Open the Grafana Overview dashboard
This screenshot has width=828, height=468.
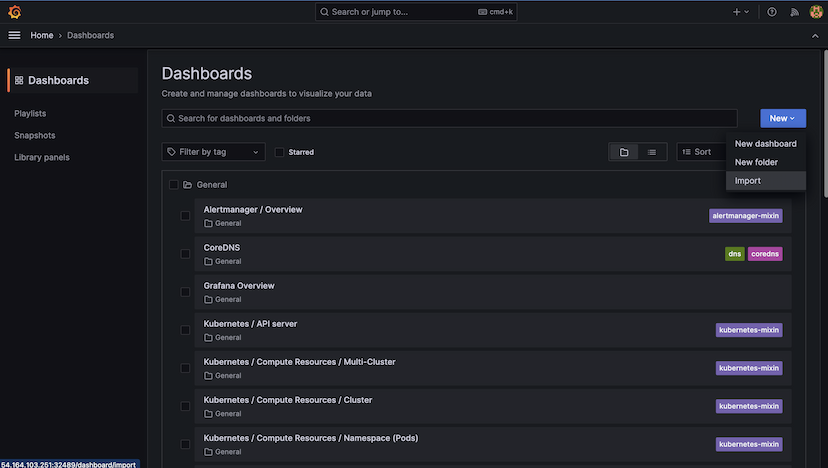(239, 286)
